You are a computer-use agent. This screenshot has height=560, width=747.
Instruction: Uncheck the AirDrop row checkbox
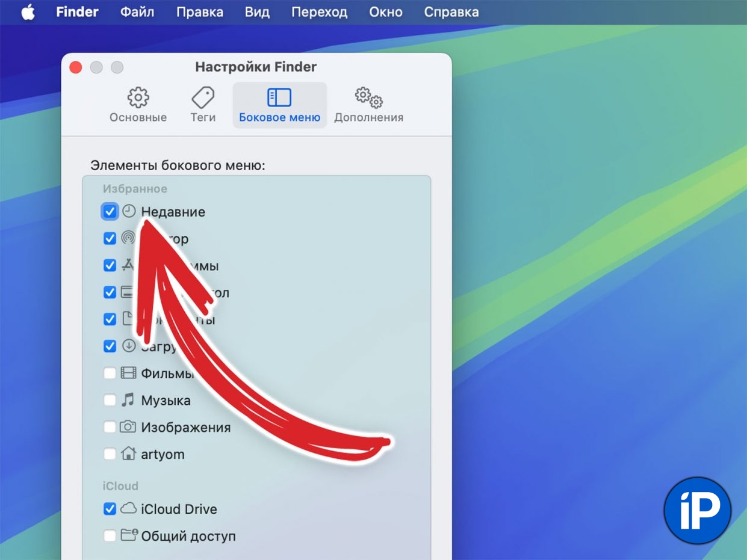tap(110, 239)
